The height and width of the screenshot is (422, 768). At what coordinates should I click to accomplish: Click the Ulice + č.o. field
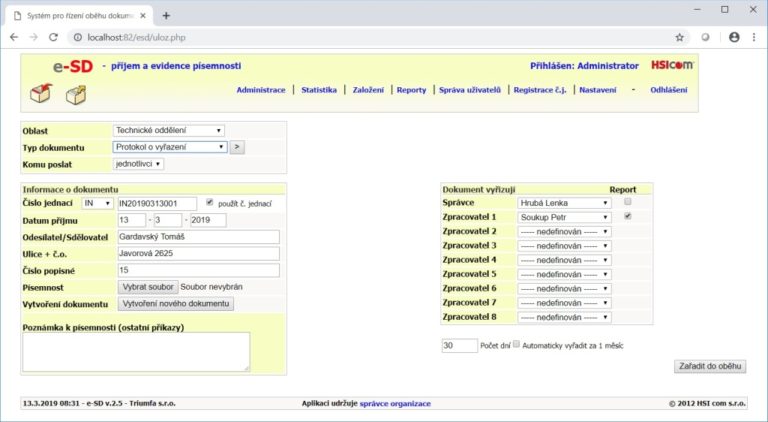(199, 254)
